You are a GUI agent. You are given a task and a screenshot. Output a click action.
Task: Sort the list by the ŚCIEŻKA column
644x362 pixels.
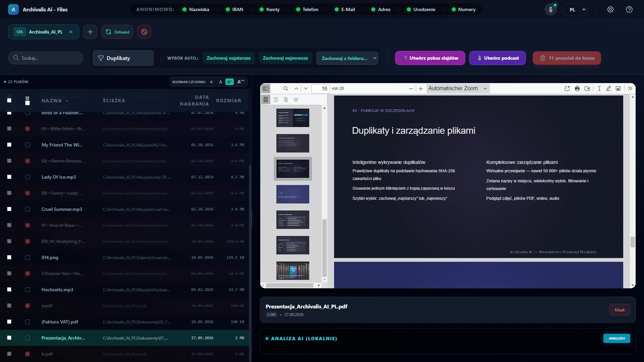pos(114,101)
